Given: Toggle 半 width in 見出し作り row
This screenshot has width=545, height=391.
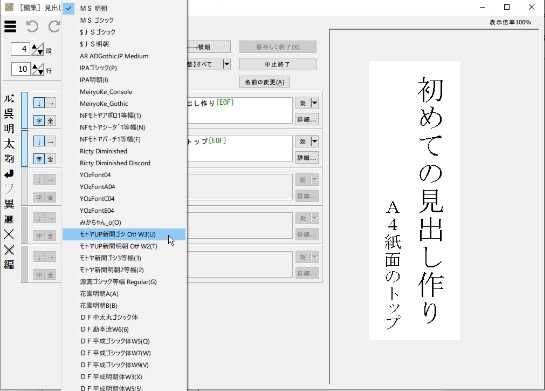Looking at the screenshot, I should [x=39, y=121].
